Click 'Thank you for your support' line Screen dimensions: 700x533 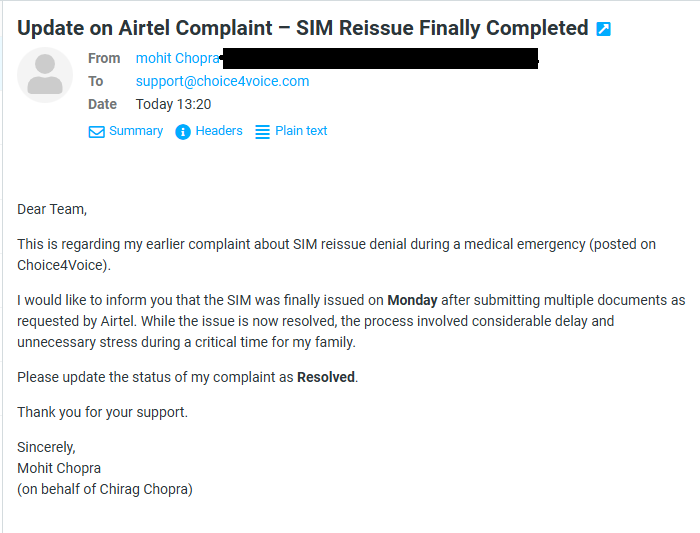102,412
